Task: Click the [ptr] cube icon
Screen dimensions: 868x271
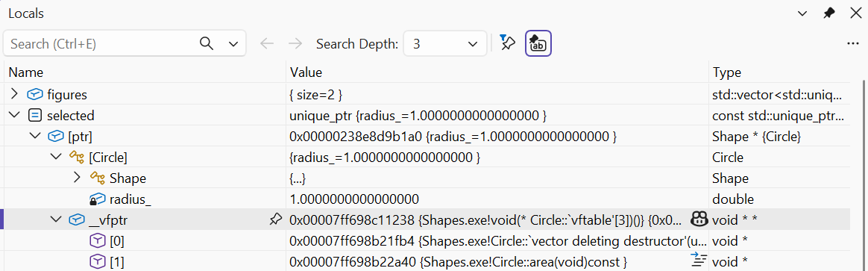Action: [56, 137]
